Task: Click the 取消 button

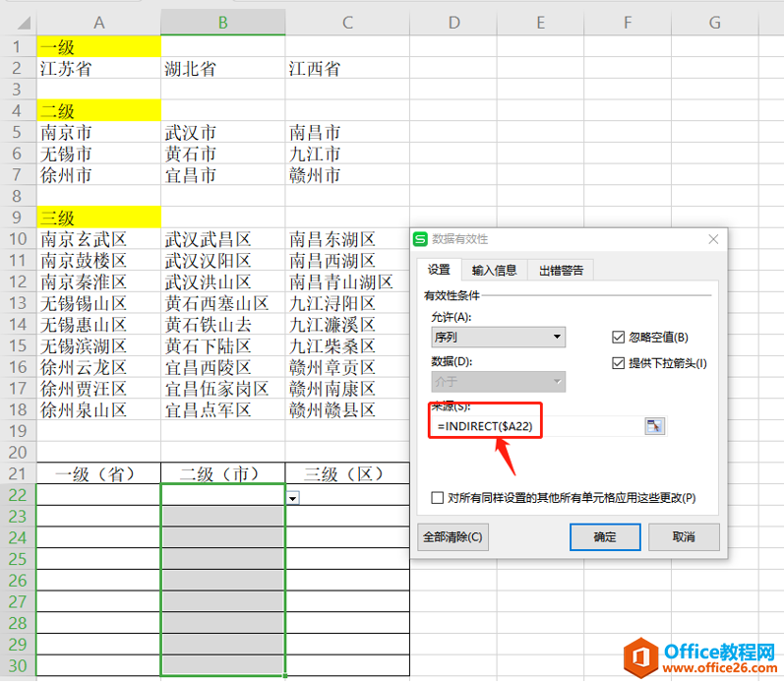Action: pos(684,537)
